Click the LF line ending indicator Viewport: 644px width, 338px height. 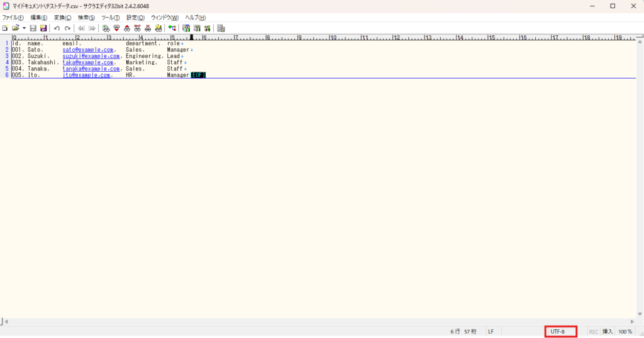[491, 331]
